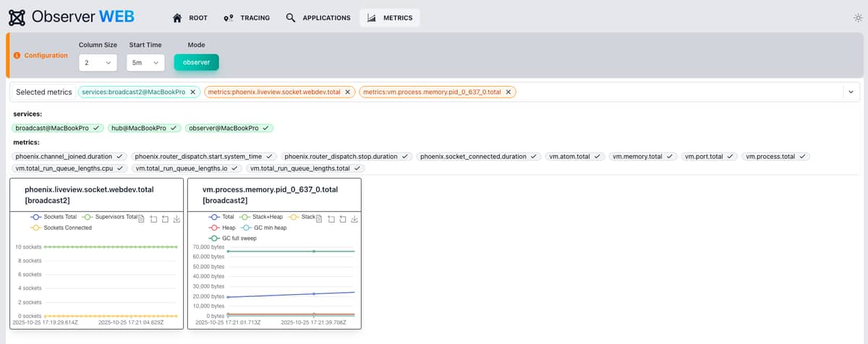
Task: Toggle the hub@MacBookPro service
Action: click(x=143, y=128)
